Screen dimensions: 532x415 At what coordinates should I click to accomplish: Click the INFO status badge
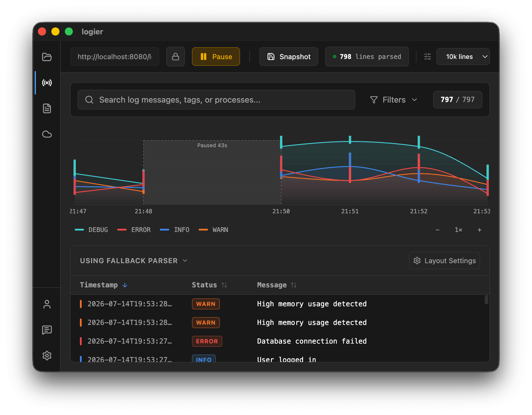[x=204, y=359]
